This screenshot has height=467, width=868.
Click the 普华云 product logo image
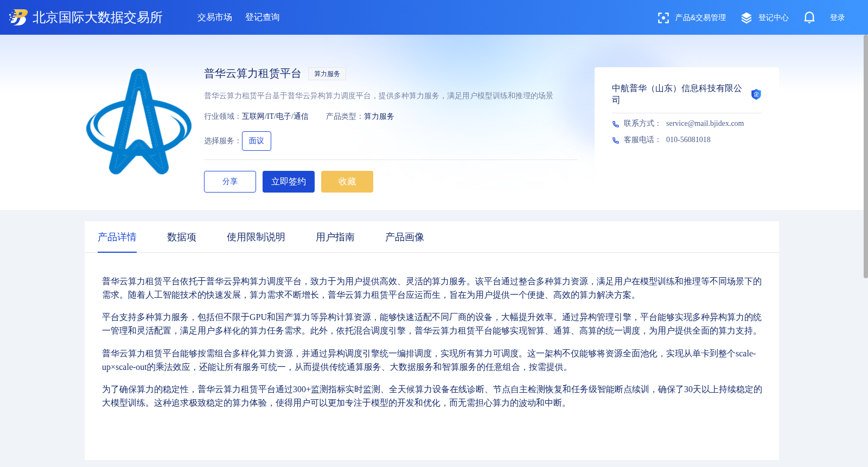click(x=139, y=121)
